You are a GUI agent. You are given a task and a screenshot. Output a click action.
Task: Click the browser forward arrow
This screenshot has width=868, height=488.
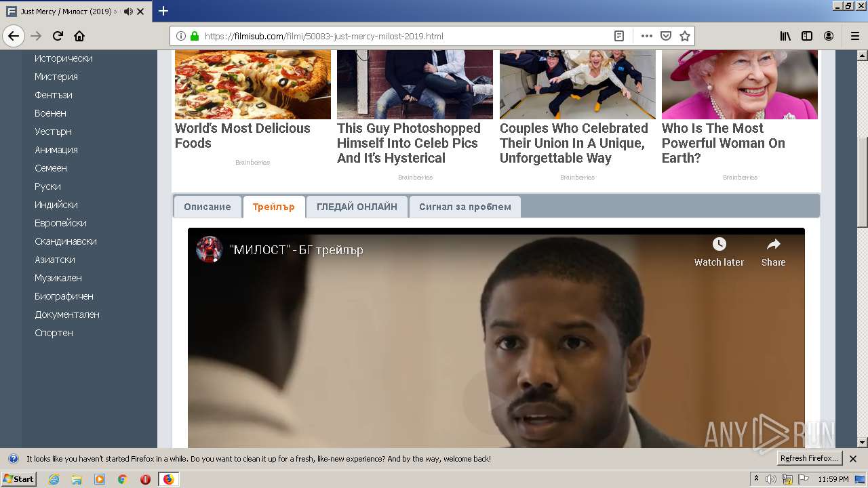(x=36, y=36)
